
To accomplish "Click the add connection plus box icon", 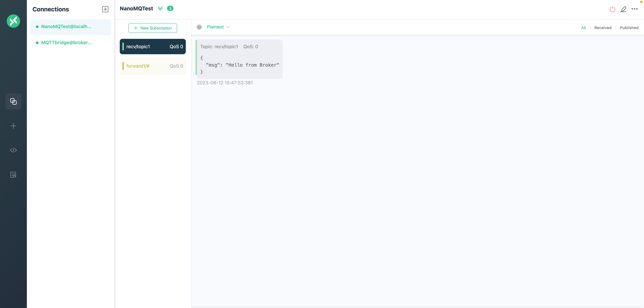I will coord(105,9).
